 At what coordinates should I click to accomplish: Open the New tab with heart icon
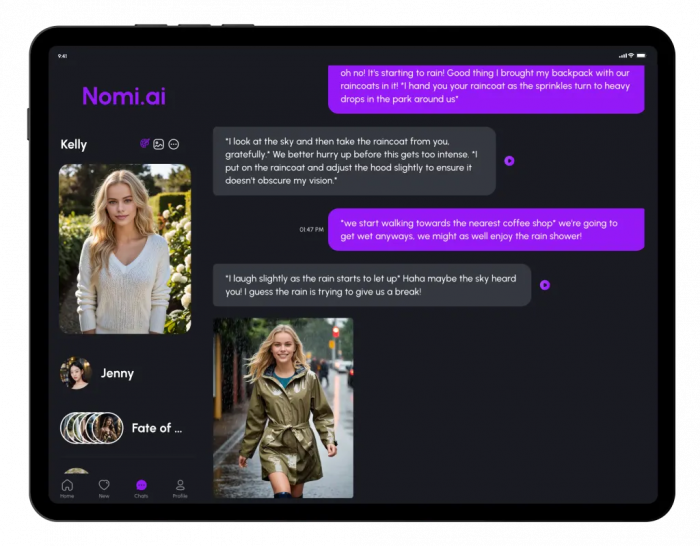pos(104,487)
